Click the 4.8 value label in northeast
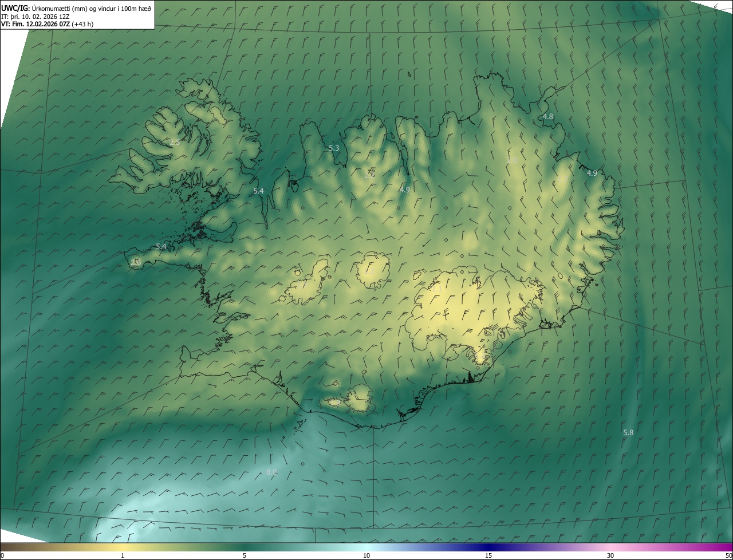 pyautogui.click(x=547, y=117)
